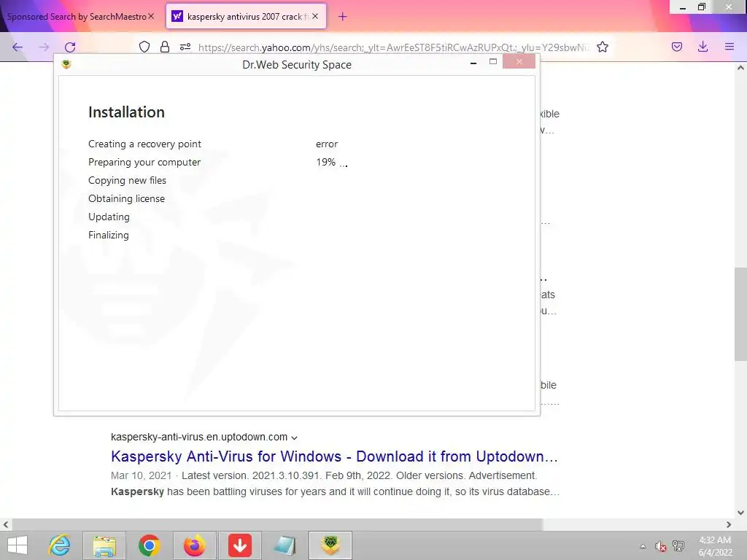Click the "Obtaining license" step
Image resolution: width=747 pixels, height=560 pixels.
127,198
